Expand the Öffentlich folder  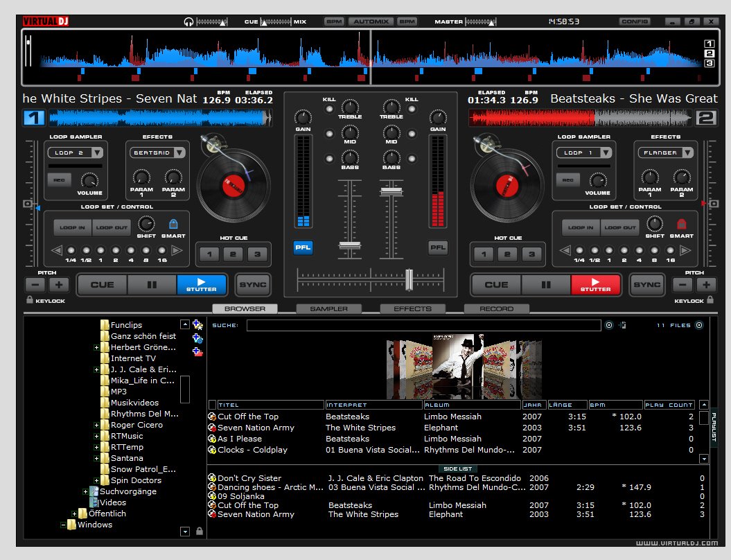(74, 514)
